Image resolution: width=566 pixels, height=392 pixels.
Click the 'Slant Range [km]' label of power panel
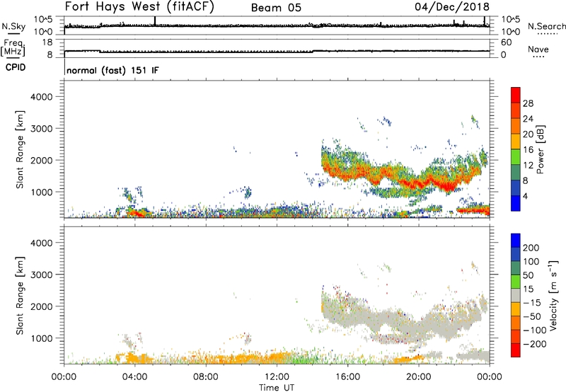[20, 150]
